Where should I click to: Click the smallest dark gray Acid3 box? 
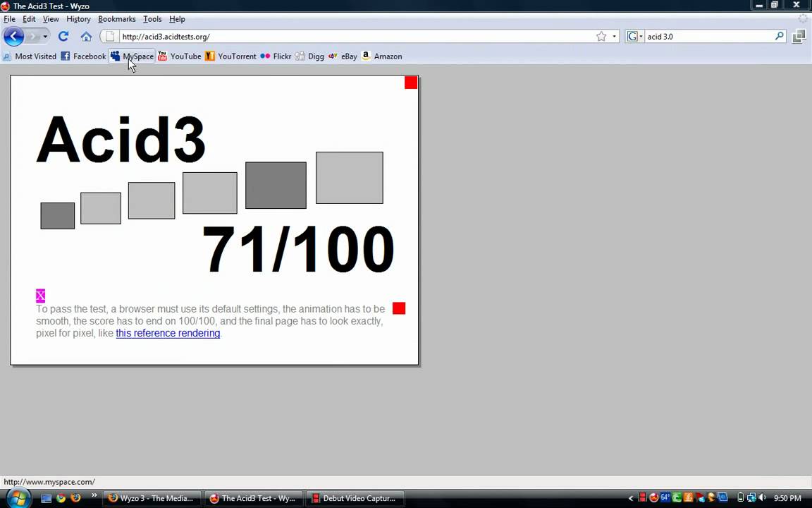58,216
